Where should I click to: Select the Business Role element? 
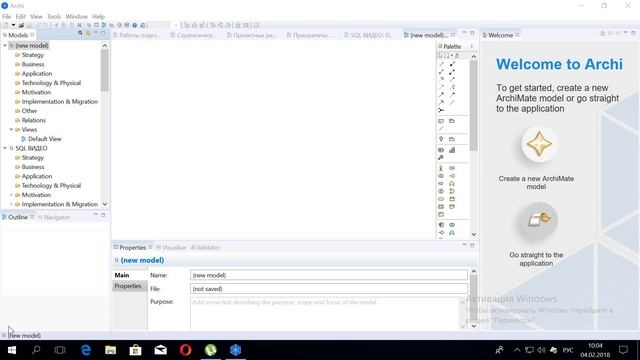[452, 168]
